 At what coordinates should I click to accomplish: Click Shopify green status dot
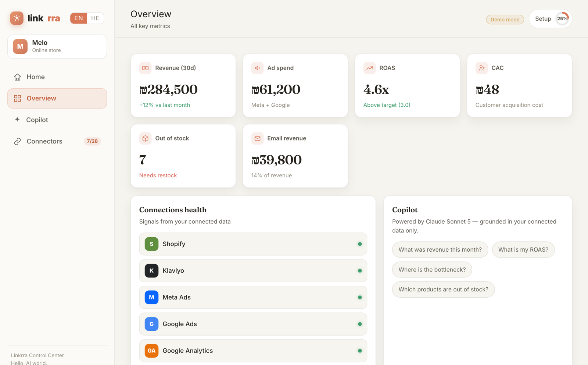coord(360,244)
